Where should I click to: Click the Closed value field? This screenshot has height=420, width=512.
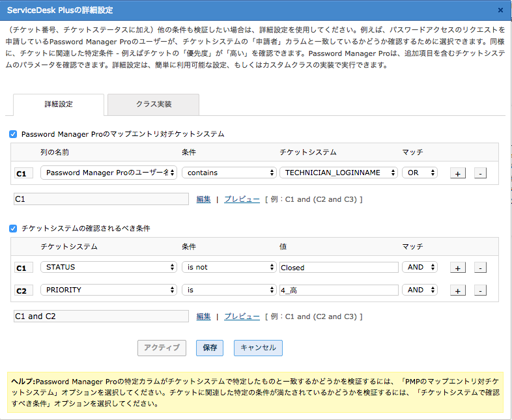click(339, 267)
